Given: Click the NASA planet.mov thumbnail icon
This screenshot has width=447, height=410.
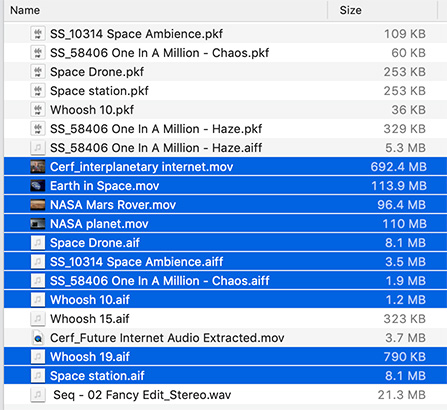Looking at the screenshot, I should coord(38,224).
